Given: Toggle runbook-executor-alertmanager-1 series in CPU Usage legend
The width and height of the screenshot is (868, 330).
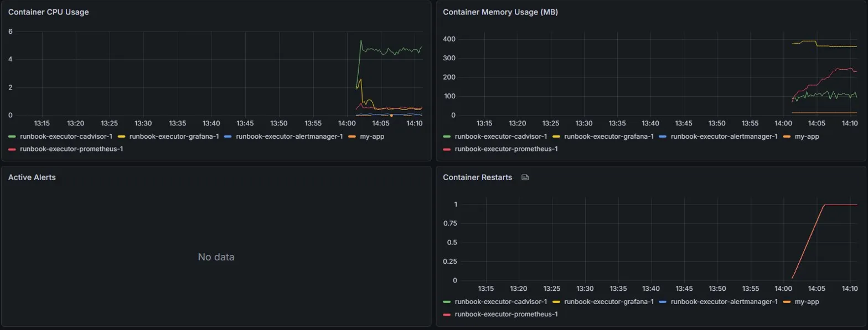Looking at the screenshot, I should [x=290, y=136].
